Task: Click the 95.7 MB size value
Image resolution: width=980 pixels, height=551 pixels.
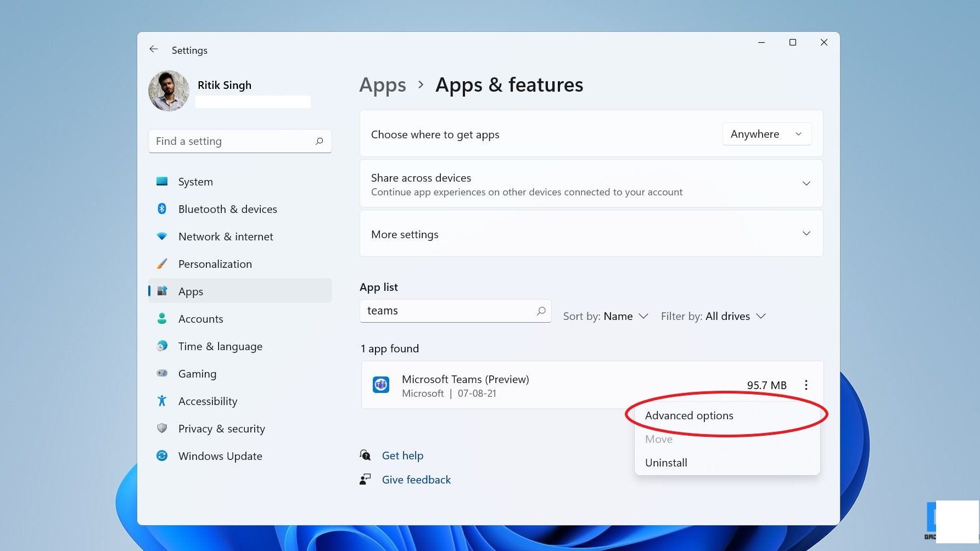Action: 766,385
